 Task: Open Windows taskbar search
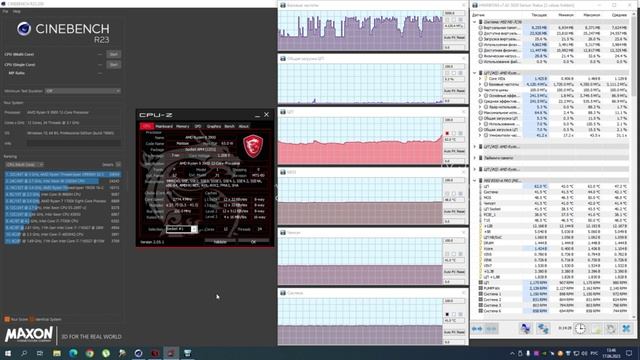click(x=24, y=353)
